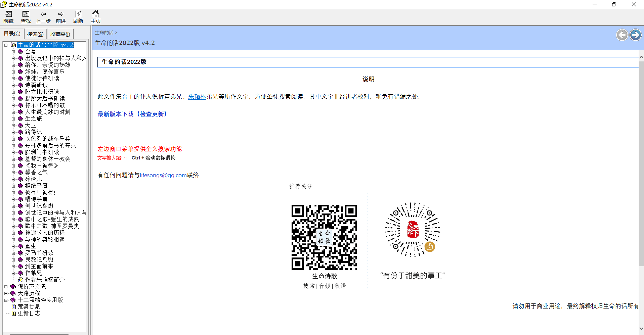Switch to the 目录(C) tab
This screenshot has width=644, height=335.
(12, 34)
